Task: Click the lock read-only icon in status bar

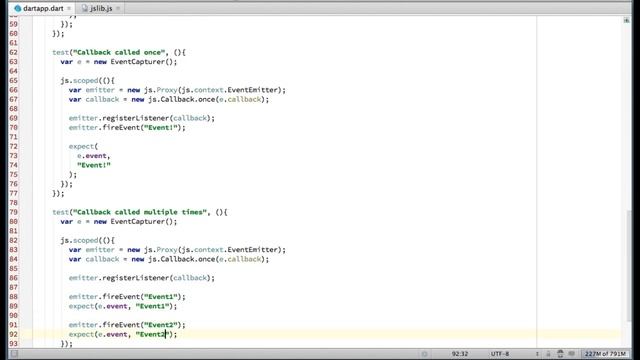Action: (548, 353)
